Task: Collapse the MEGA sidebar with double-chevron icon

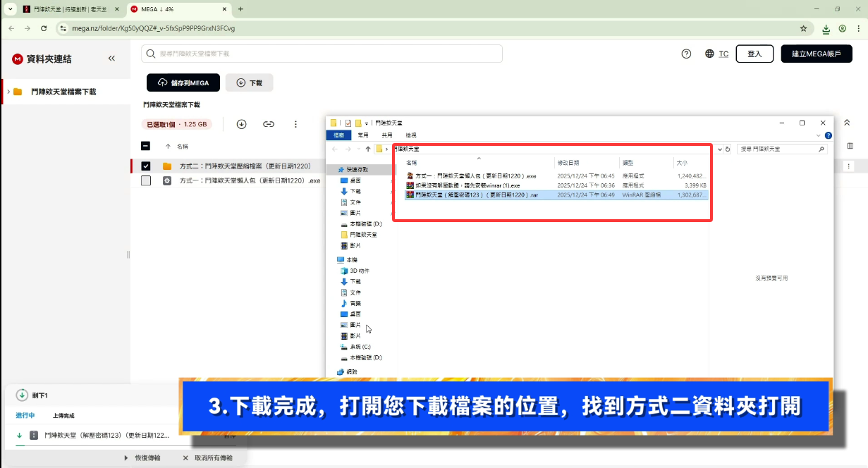Action: [x=111, y=58]
